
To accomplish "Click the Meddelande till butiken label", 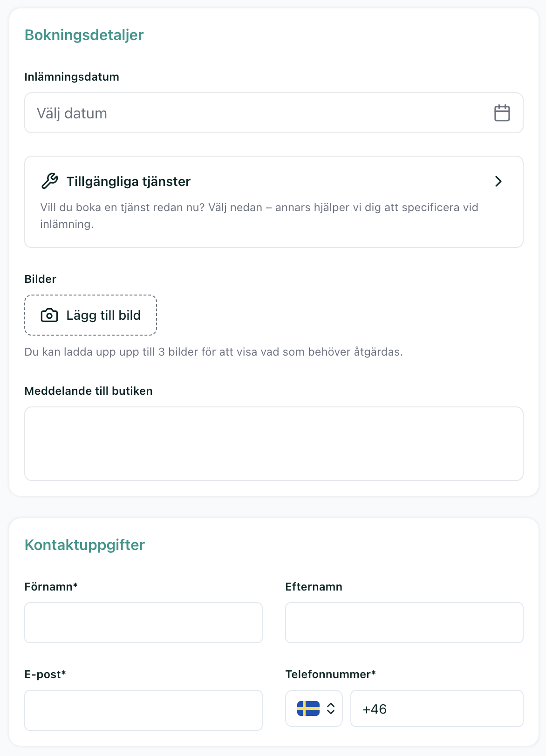I will point(89,391).
